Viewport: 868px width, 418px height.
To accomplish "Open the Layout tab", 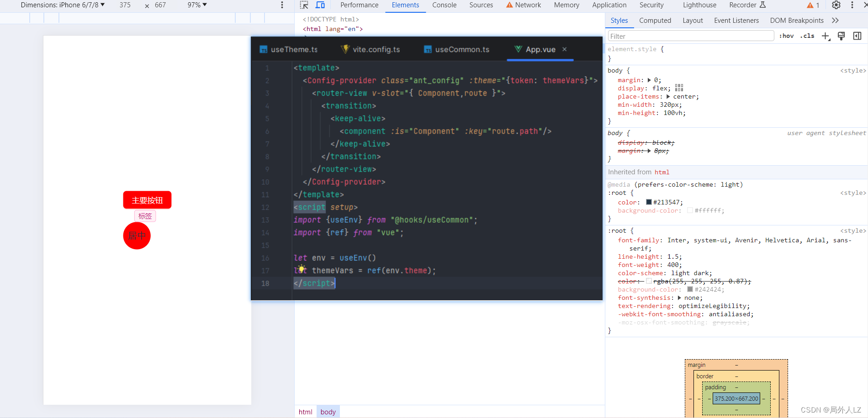I will (x=693, y=21).
